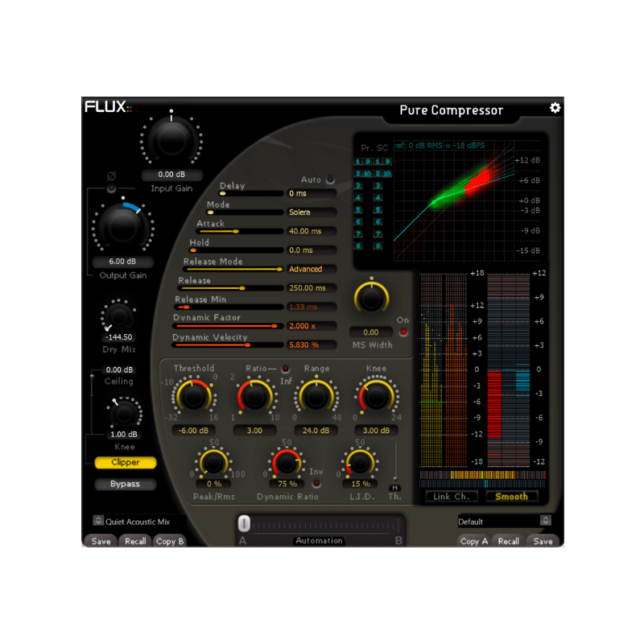Click the compressor Knee knob at 3.00 dB

(x=376, y=397)
